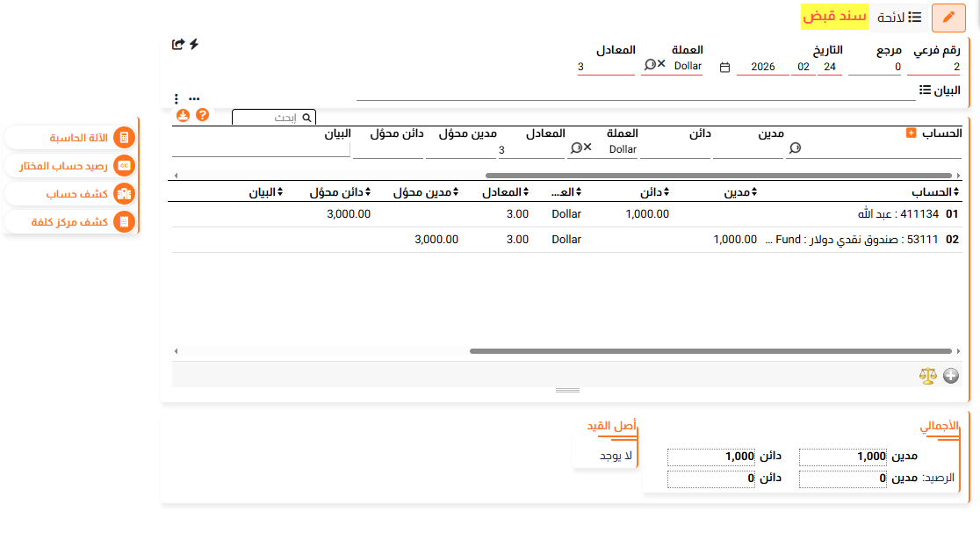Open the vertical three-dots menu
Image resolution: width=980 pixels, height=547 pixels.
point(177,98)
